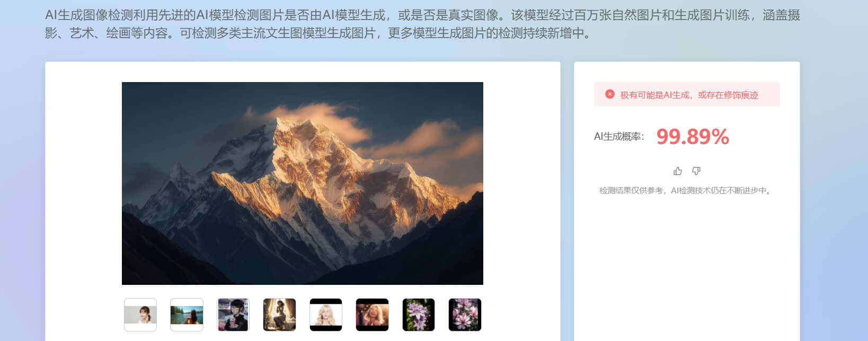Click the description line starting with 影、艺术、绘画
This screenshot has width=868, height=341.
click(x=318, y=33)
